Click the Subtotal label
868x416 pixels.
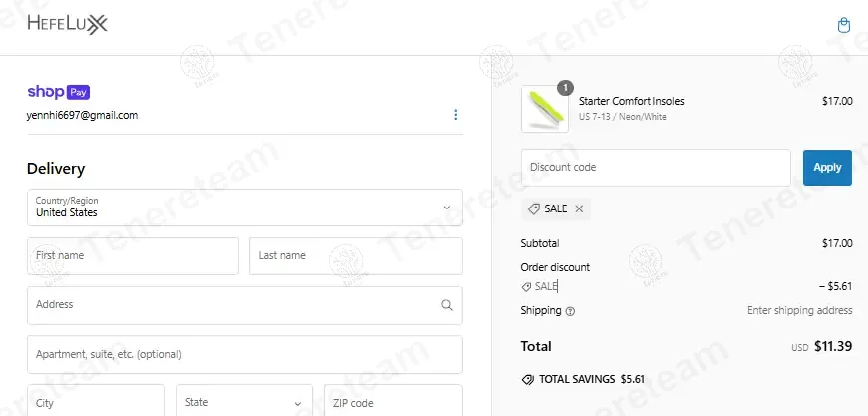pos(540,243)
